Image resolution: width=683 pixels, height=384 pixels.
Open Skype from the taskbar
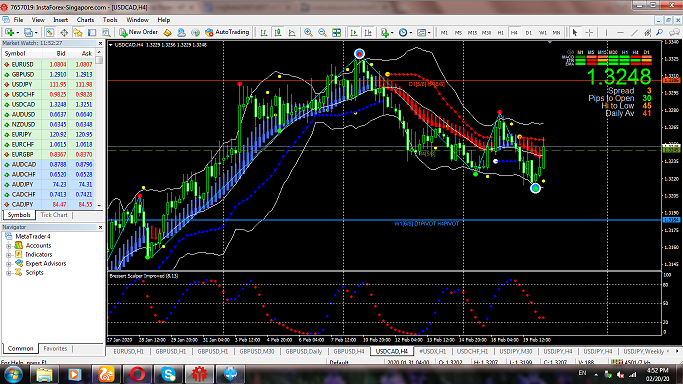click(168, 374)
